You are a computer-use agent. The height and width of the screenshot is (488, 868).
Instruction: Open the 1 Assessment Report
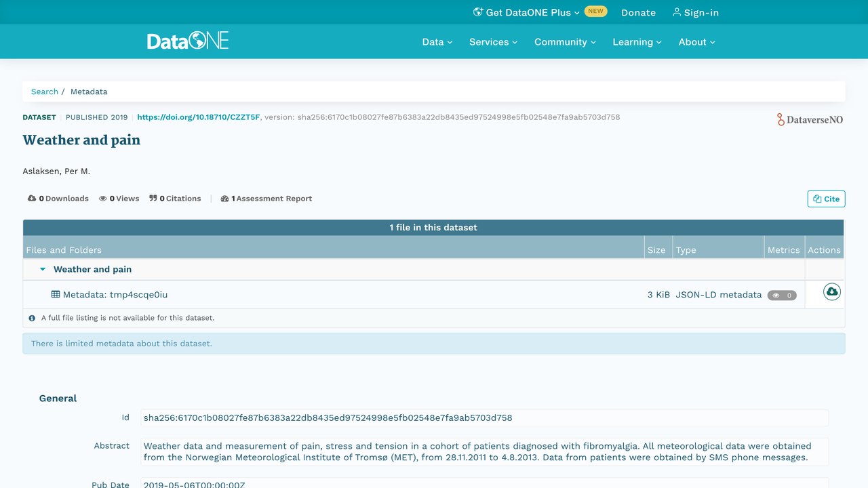tap(267, 199)
